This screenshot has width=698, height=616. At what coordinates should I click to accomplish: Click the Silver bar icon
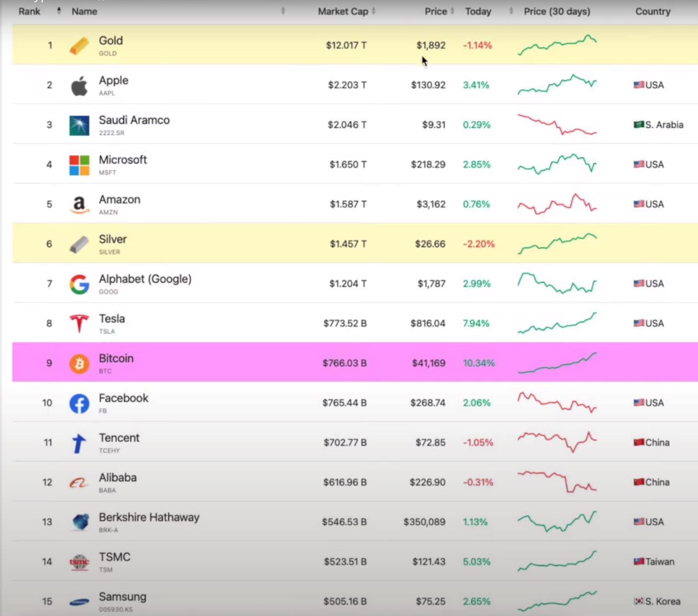[79, 245]
